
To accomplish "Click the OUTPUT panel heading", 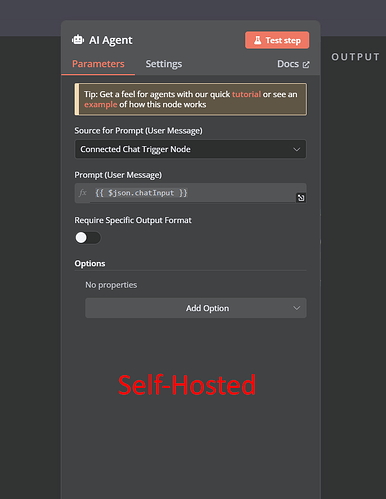I will pos(355,57).
